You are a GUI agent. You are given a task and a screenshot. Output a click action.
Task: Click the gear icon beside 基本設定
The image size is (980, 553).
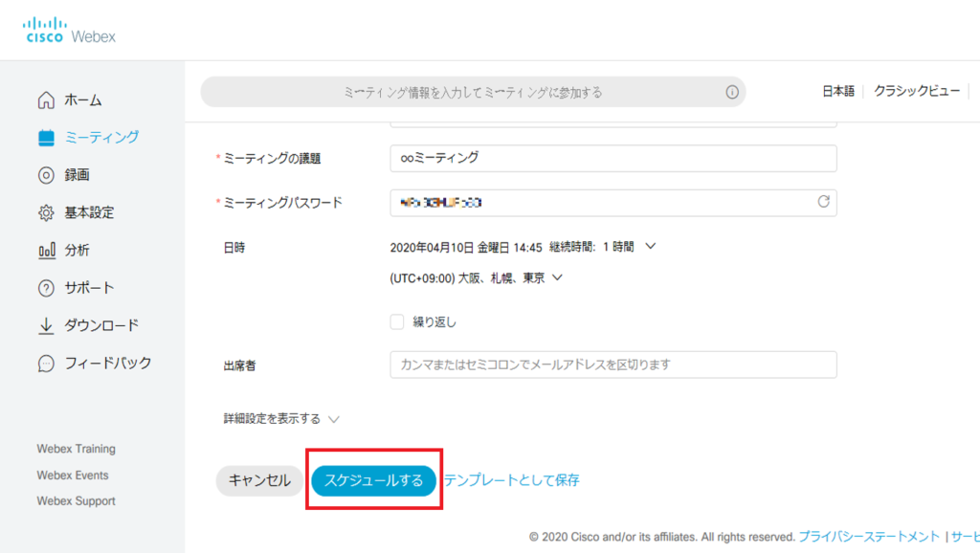click(46, 213)
